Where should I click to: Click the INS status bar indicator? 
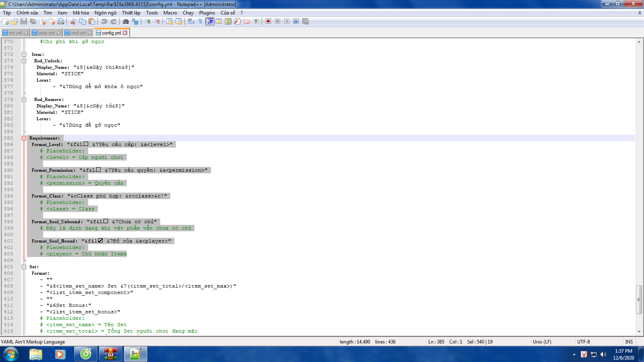point(629,342)
